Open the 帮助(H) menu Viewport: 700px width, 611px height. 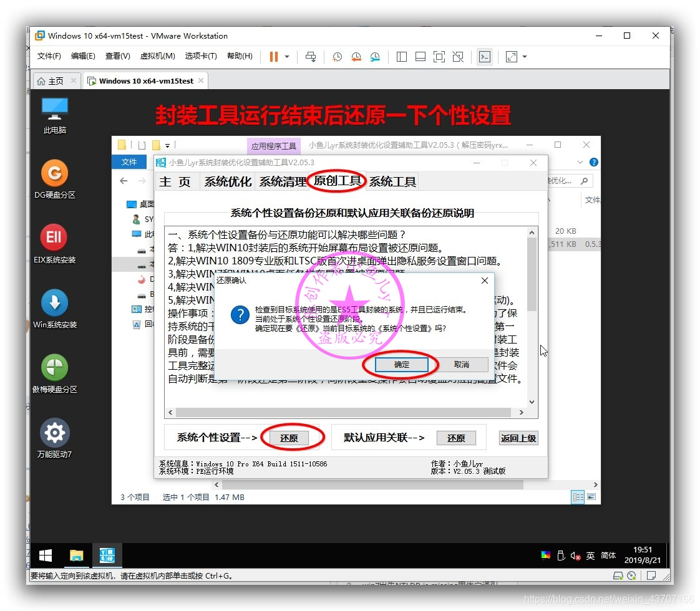tap(240, 56)
